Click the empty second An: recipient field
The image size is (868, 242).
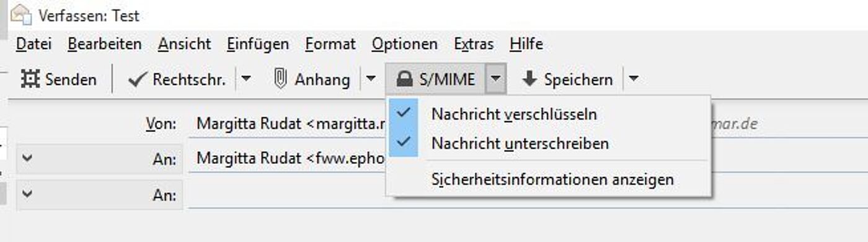click(528, 194)
